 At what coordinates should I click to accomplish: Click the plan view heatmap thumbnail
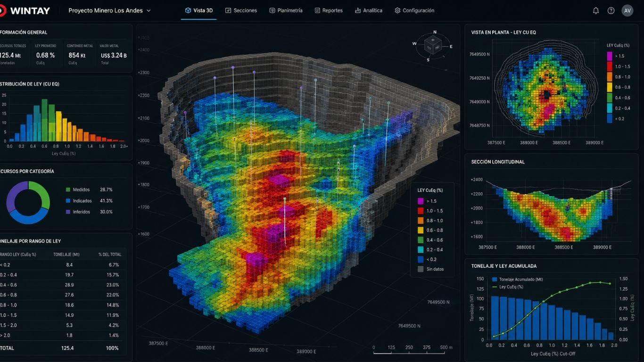point(546,90)
